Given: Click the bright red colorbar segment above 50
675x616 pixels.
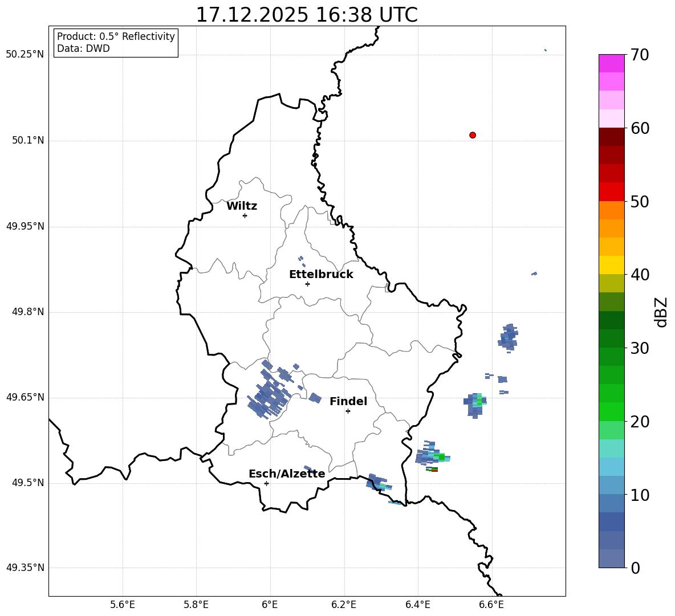Looking at the screenshot, I should click(x=611, y=192).
